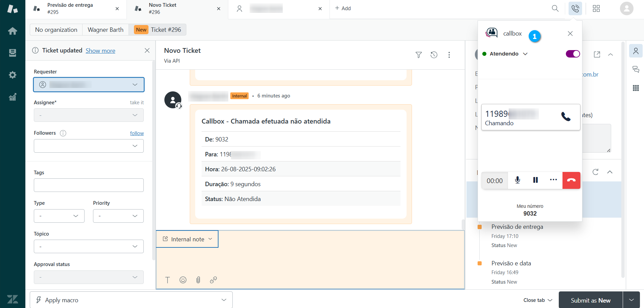The height and width of the screenshot is (308, 644).
Task: Open the Zendesk reporting icon in sidebar
Action: 13,97
